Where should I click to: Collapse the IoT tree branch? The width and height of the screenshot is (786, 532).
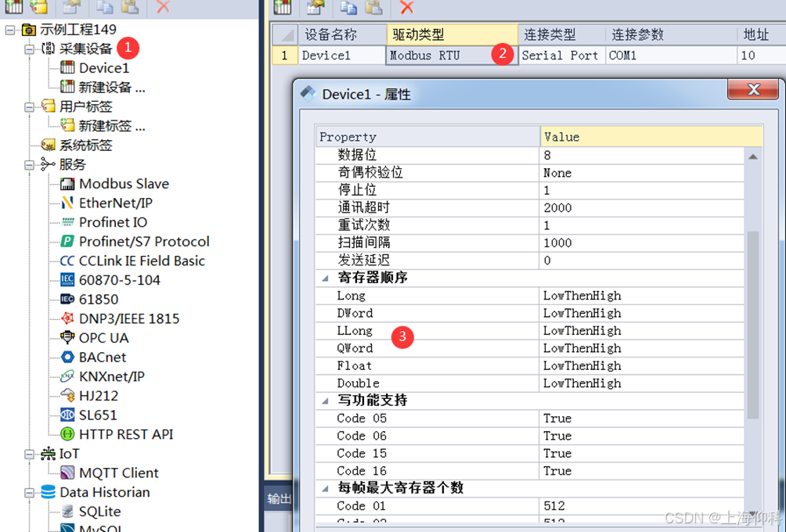coord(29,454)
